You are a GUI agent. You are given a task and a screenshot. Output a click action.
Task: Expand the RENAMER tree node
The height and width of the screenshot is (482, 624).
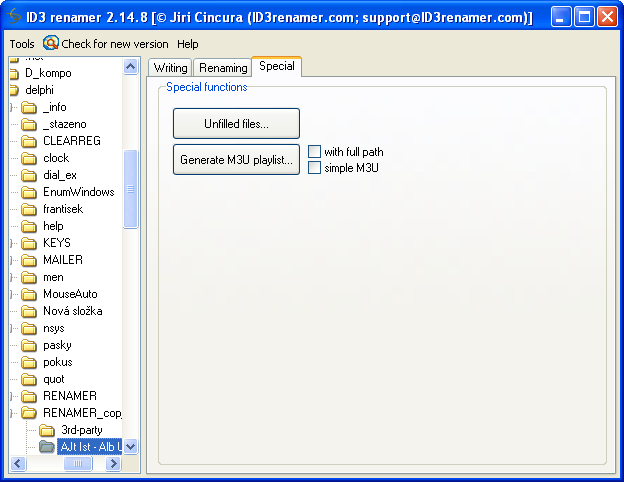pos(12,396)
